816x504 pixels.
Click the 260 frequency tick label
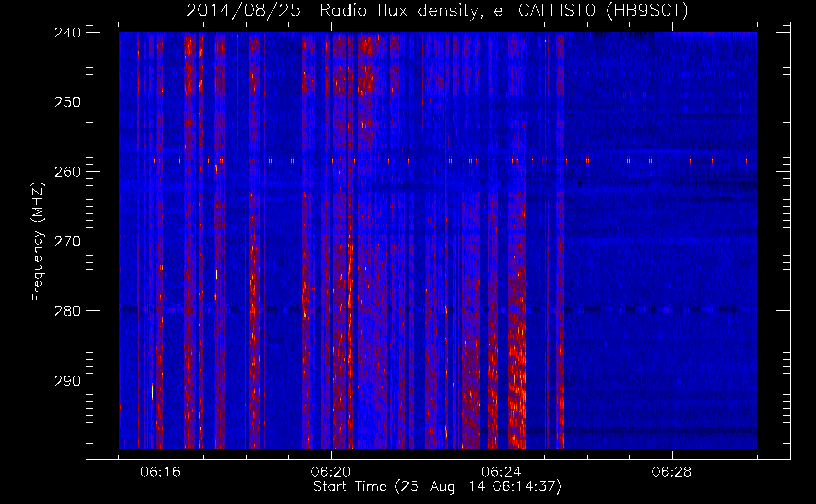pos(68,172)
